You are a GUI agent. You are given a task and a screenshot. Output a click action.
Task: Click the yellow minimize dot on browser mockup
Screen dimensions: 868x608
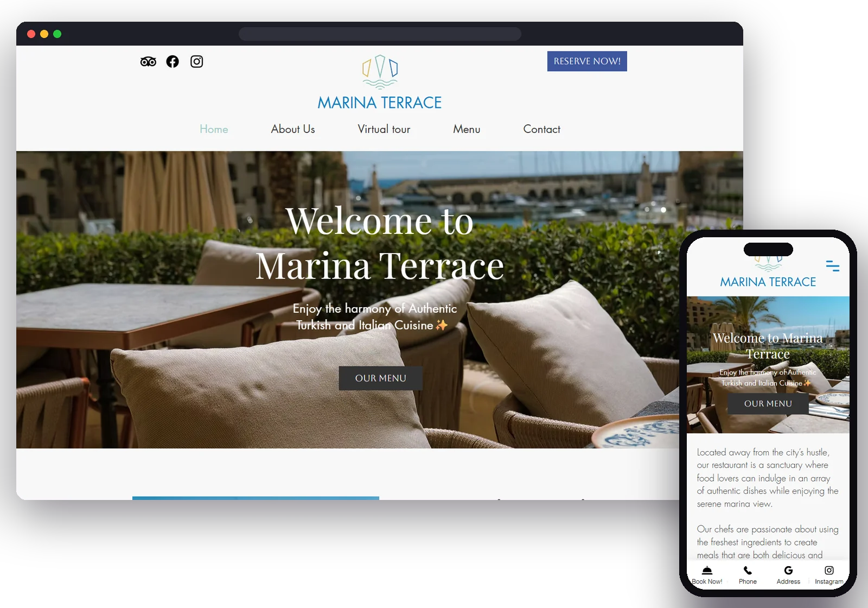(x=44, y=34)
